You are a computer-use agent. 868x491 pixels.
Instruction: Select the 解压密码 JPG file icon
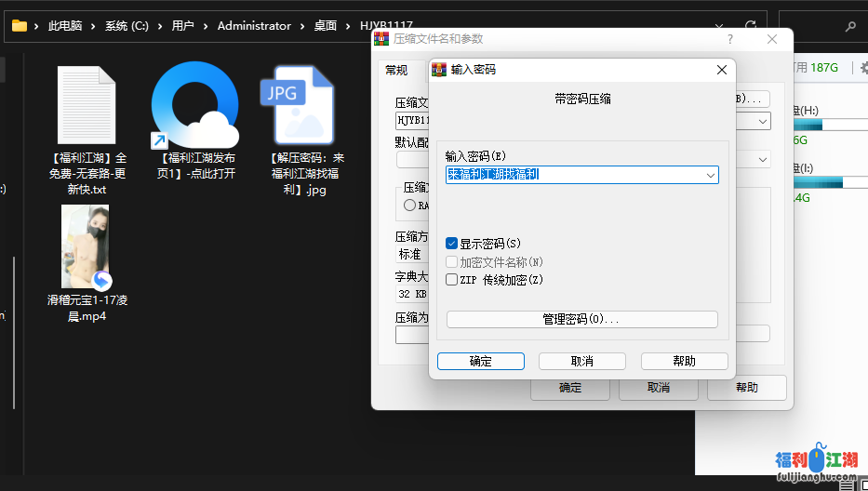coord(299,104)
